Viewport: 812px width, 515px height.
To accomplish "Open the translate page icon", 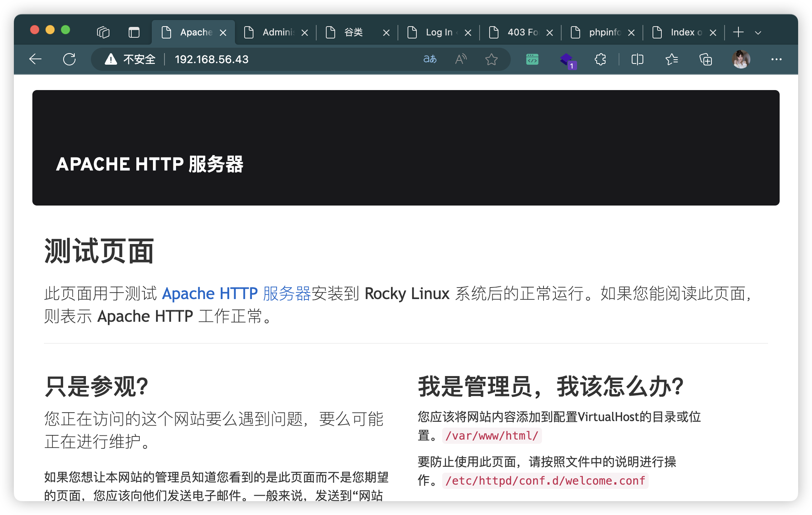I will [430, 59].
